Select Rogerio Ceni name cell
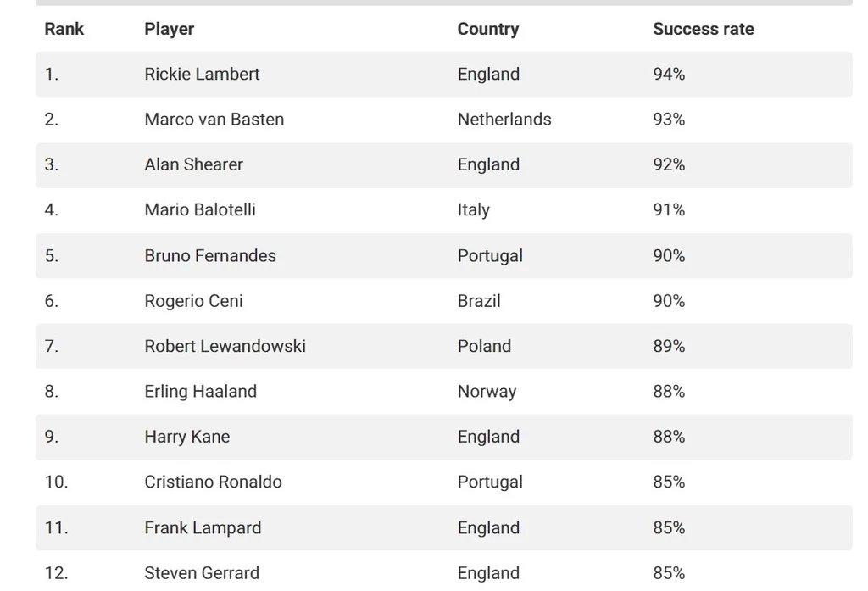The image size is (868, 591). point(193,301)
